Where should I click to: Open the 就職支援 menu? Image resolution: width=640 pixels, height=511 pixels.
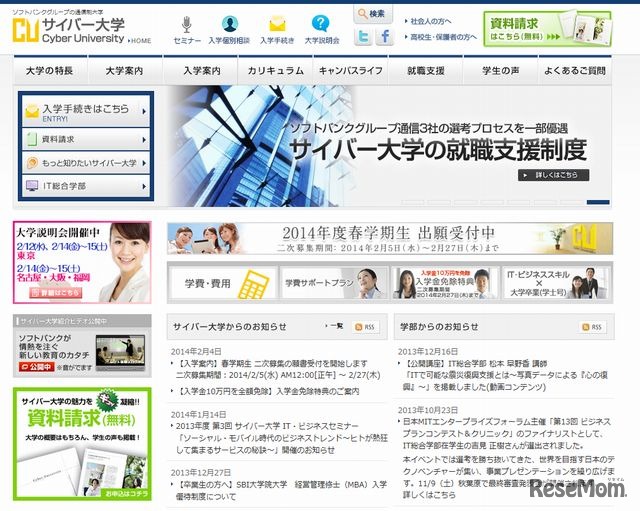(426, 71)
